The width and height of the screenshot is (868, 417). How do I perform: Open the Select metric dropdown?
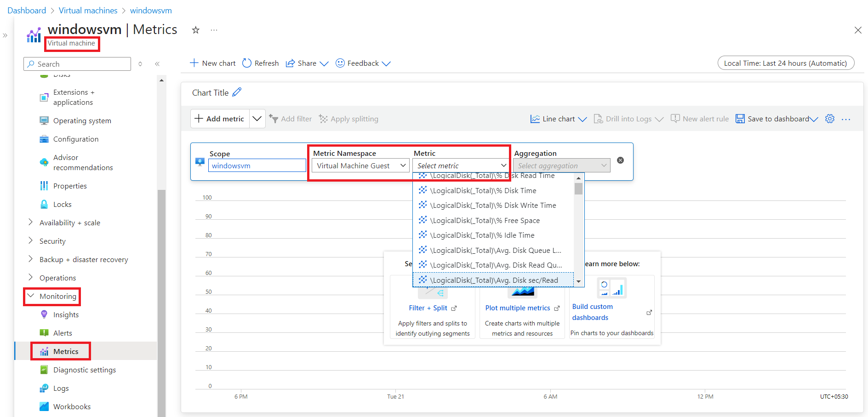[x=461, y=166]
